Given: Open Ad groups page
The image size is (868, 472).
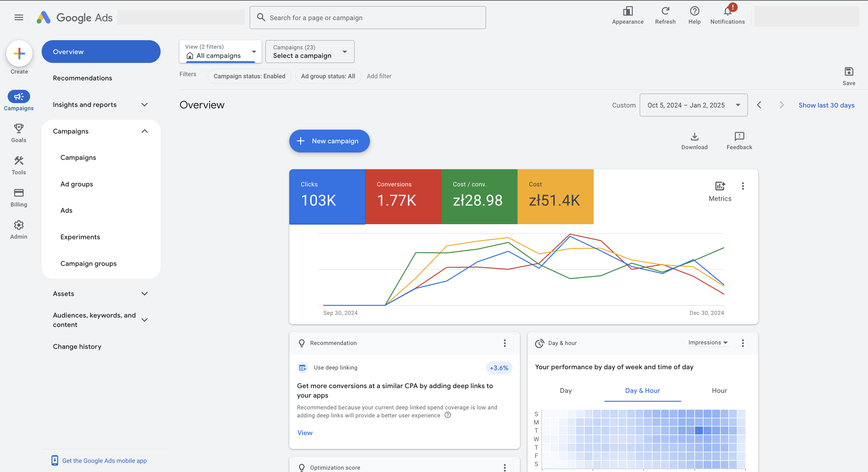Looking at the screenshot, I should [76, 184].
